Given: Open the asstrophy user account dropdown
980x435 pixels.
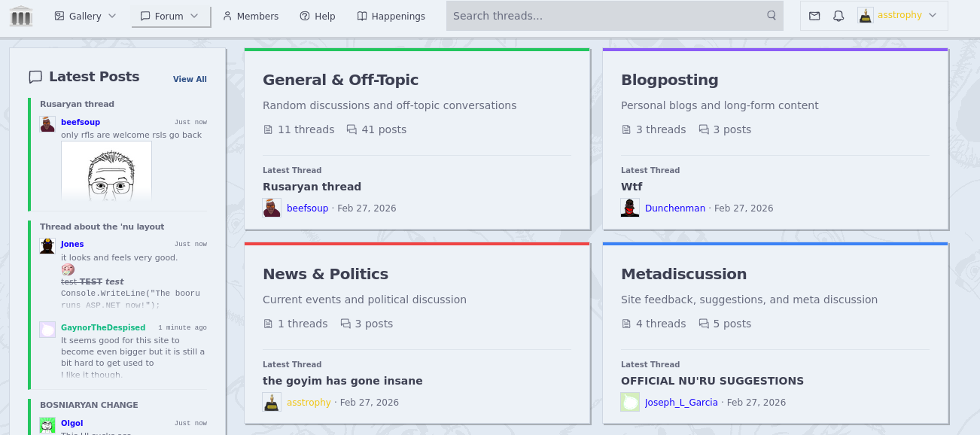Looking at the screenshot, I should 899,16.
